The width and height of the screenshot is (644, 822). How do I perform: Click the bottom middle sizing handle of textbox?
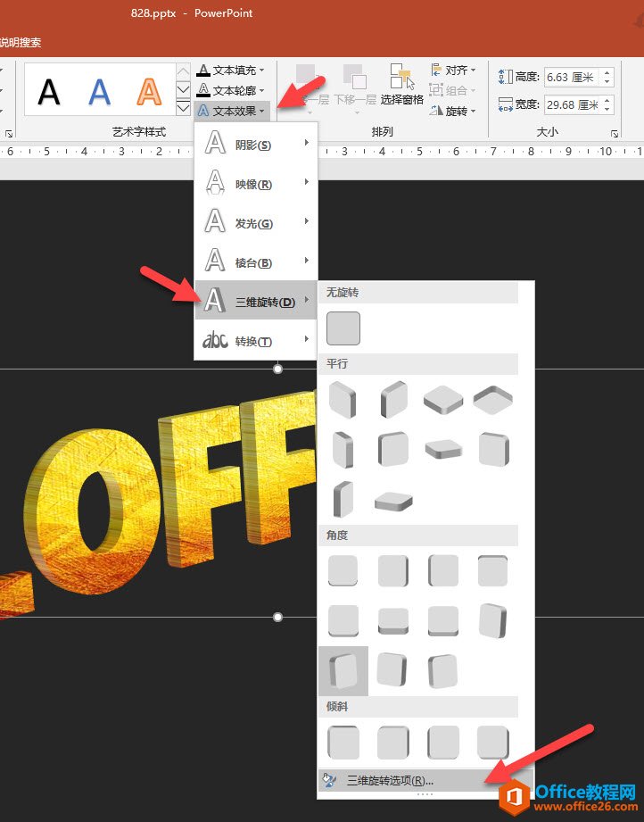click(277, 617)
